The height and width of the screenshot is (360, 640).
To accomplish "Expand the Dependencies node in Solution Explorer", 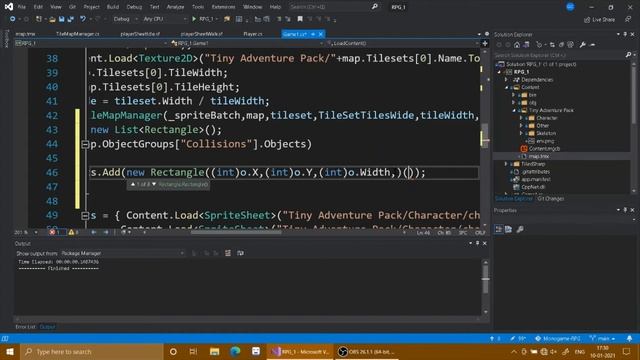I will pyautogui.click(x=507, y=80).
